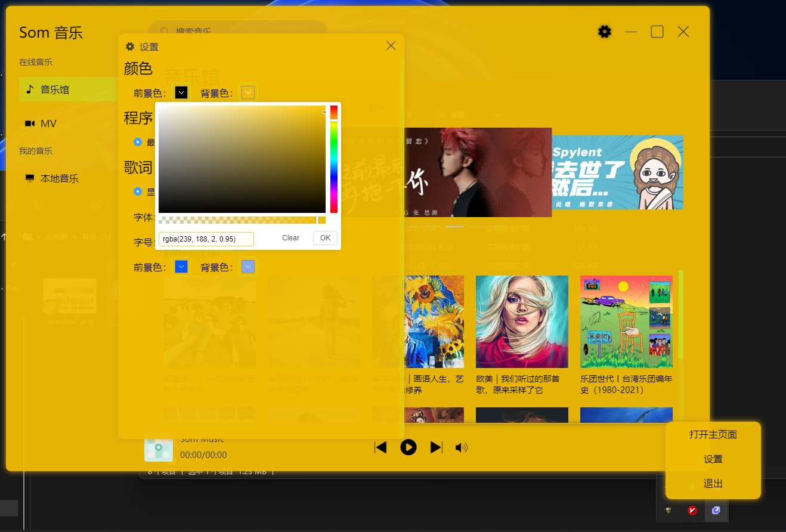This screenshot has height=532, width=786.
Task: Minimize the Som 音乐 window
Action: pyautogui.click(x=631, y=32)
